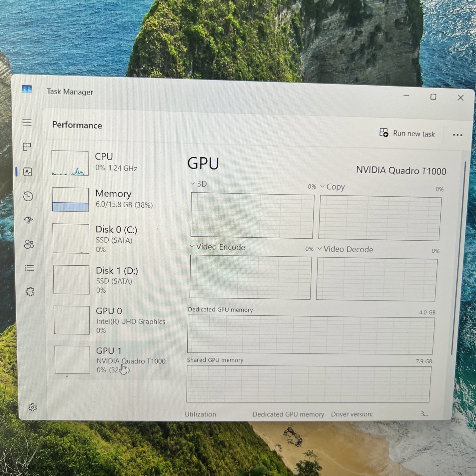Open the Details page list icon

coord(29,268)
